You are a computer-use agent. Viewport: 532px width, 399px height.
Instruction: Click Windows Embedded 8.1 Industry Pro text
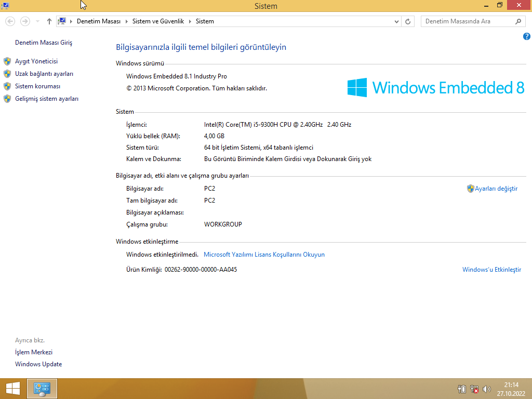pyautogui.click(x=177, y=76)
